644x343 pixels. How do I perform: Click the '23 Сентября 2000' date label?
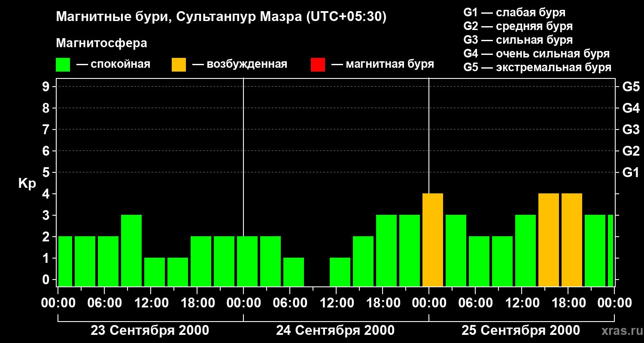click(x=150, y=330)
